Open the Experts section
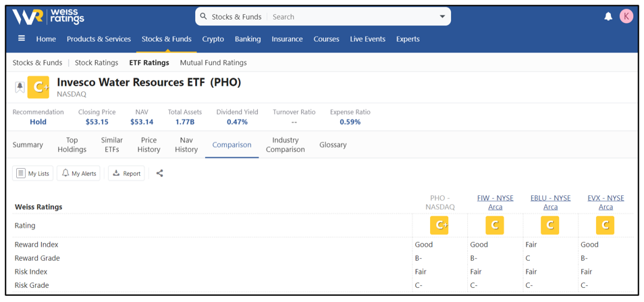Image resolution: width=644 pixels, height=302 pixels. tap(408, 39)
